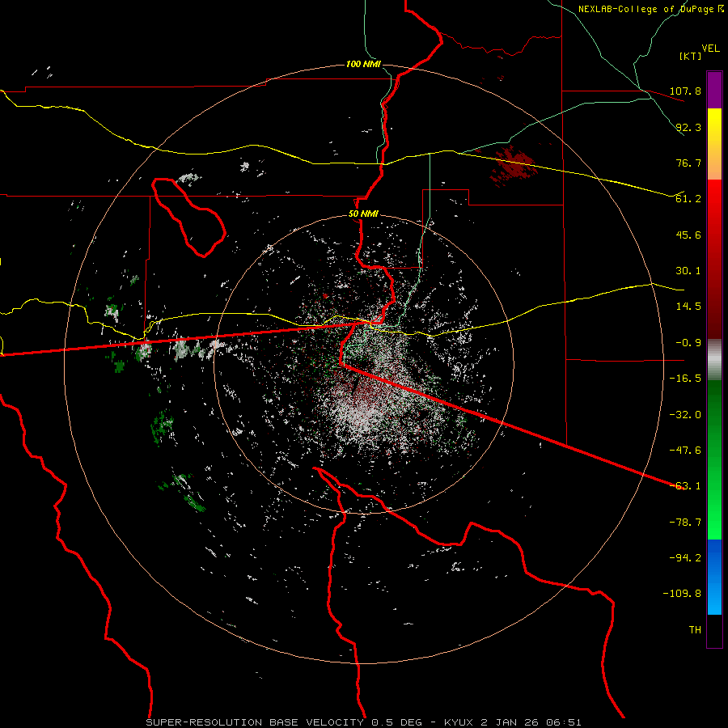The image size is (728, 728).
Task: Click the -94.2 velocity scale value
Action: [x=685, y=558]
